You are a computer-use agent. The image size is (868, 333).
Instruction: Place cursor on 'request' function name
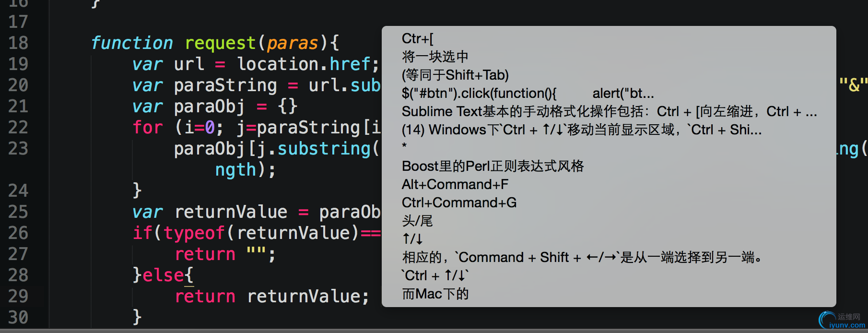(x=221, y=43)
